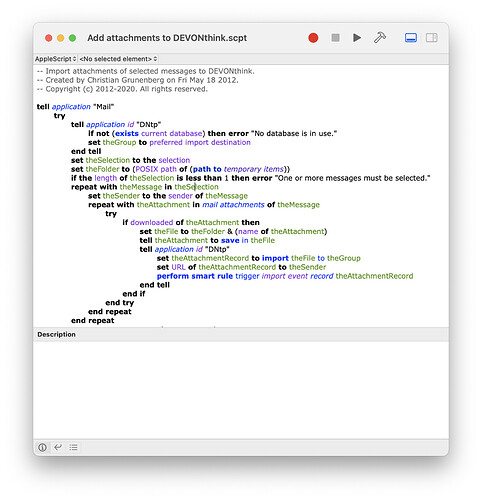The width and height of the screenshot is (482, 500).
Task: Toggle the right sidebar library pane
Action: [432, 38]
